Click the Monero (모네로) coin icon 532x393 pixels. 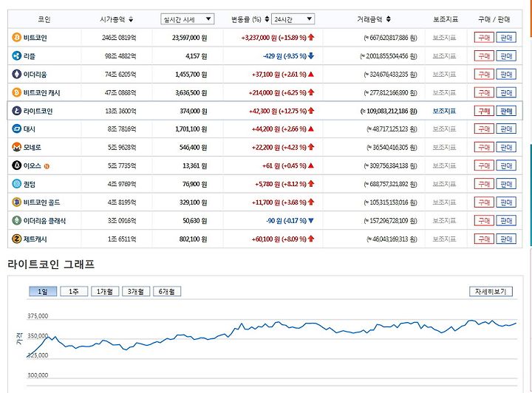point(16,147)
